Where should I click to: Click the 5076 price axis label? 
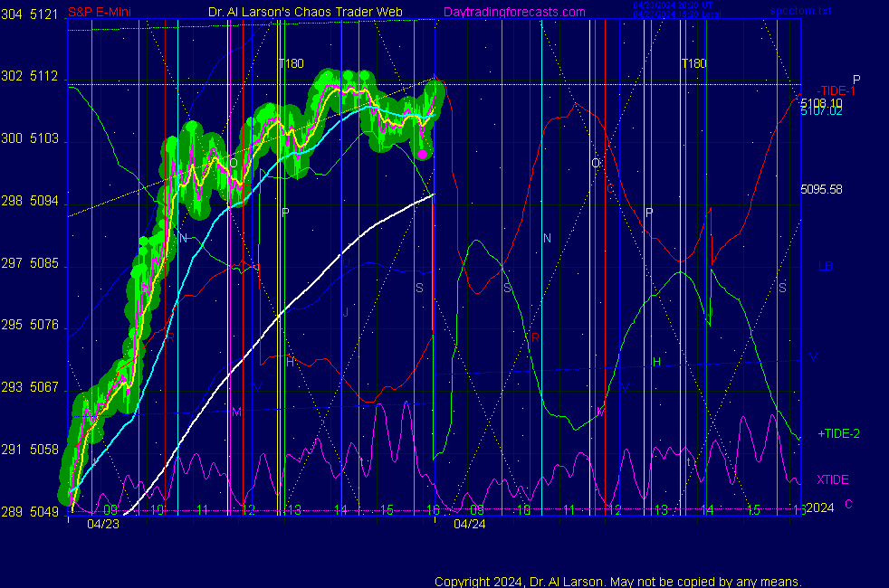(44, 325)
